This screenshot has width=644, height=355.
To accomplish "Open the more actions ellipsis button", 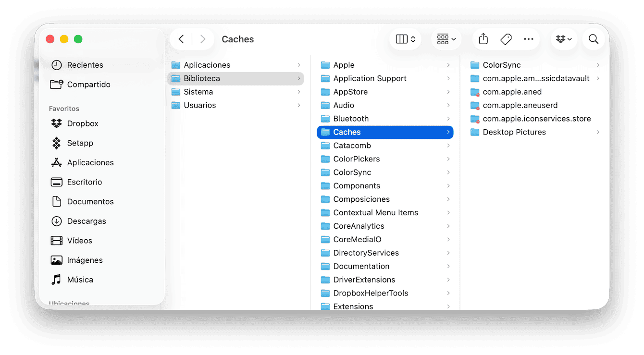I will [529, 39].
